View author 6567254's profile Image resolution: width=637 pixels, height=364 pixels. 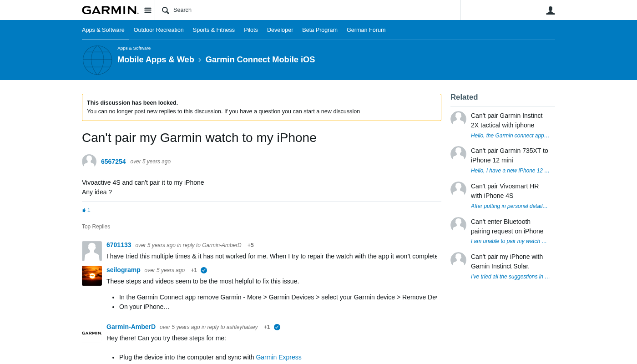[113, 162]
